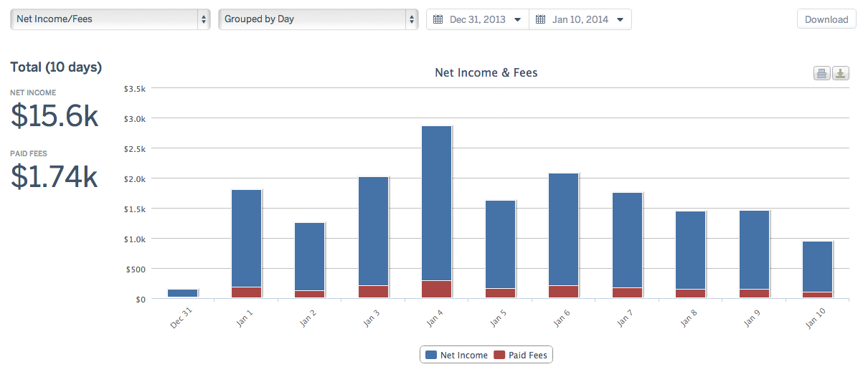Click the small Dec 31 bar
The image size is (868, 377).
point(182,293)
